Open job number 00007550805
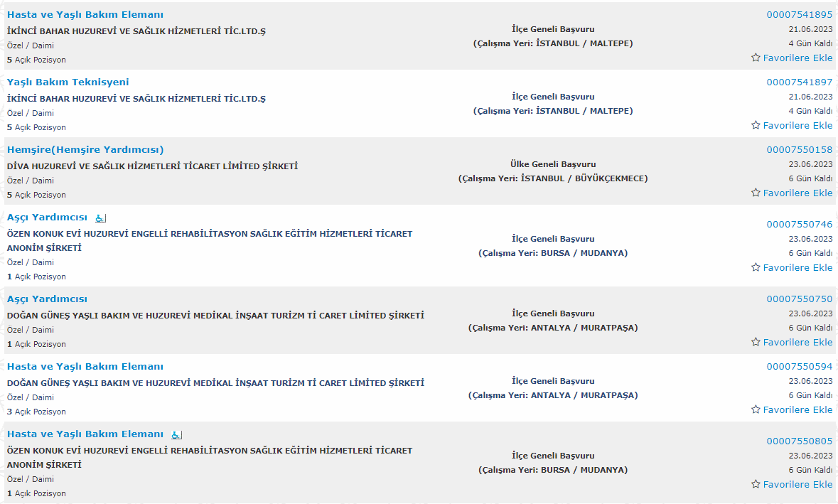Image resolution: width=838 pixels, height=504 pixels. [x=800, y=441]
